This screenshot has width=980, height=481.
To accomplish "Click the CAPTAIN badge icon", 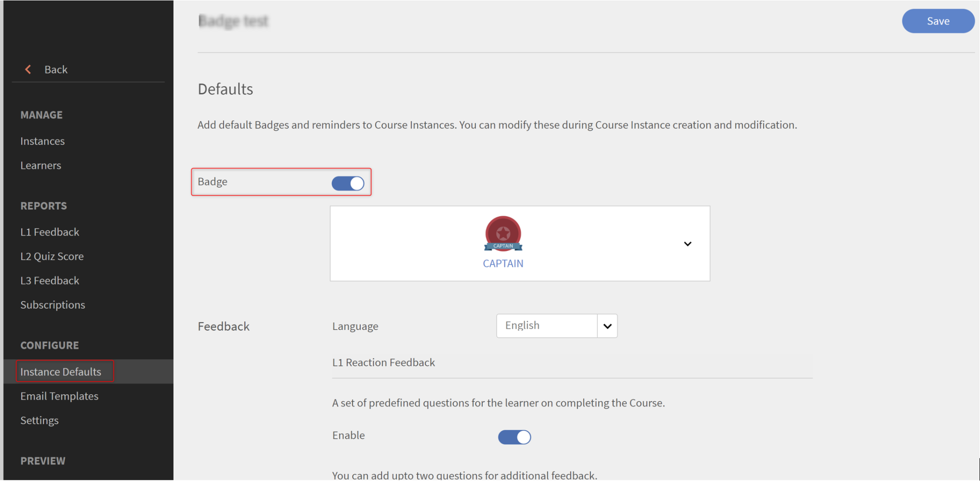I will 502,233.
